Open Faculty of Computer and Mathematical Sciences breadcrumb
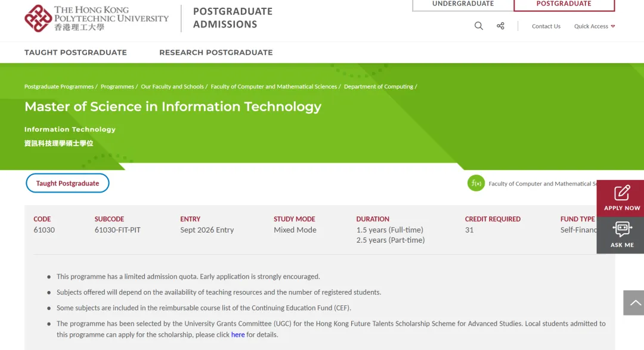This screenshot has height=350, width=644. (x=274, y=86)
